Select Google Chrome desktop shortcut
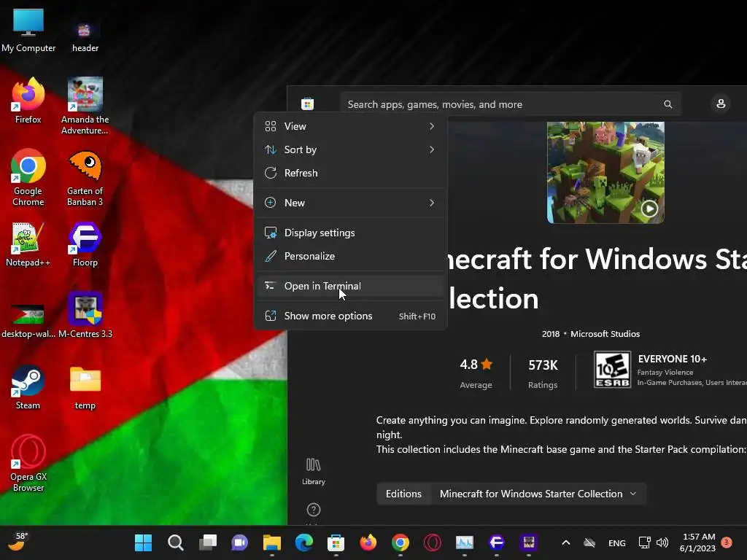747x560 pixels. (28, 177)
